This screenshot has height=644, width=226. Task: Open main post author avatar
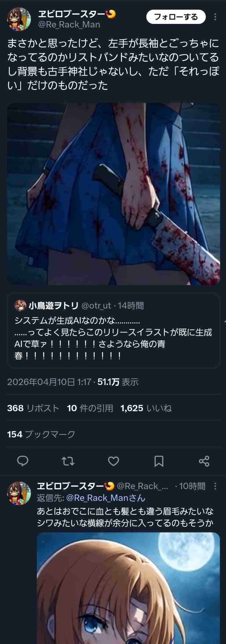pos(19,19)
